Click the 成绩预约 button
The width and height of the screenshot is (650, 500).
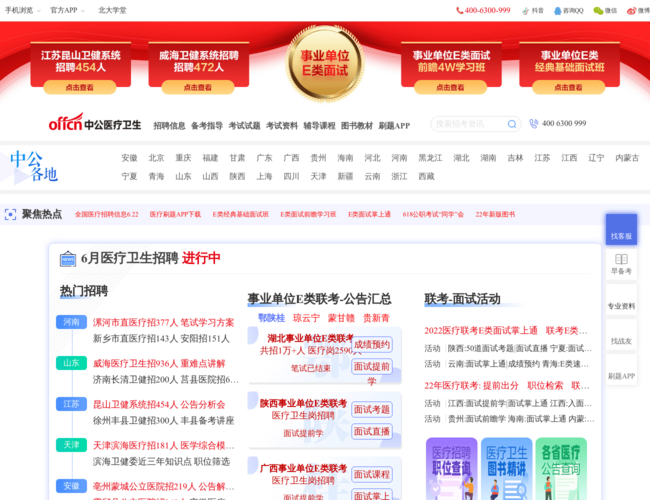371,345
